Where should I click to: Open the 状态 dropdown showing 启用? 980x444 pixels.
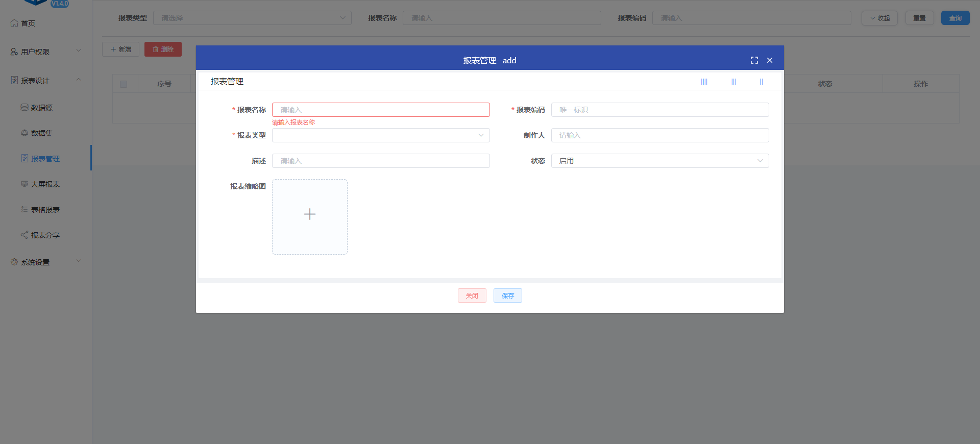pyautogui.click(x=660, y=161)
